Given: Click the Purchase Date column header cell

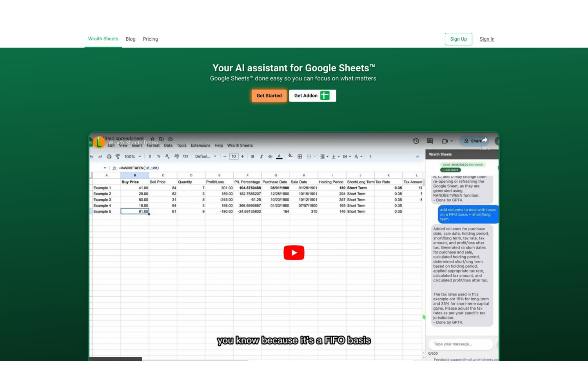Looking at the screenshot, I should [276, 182].
